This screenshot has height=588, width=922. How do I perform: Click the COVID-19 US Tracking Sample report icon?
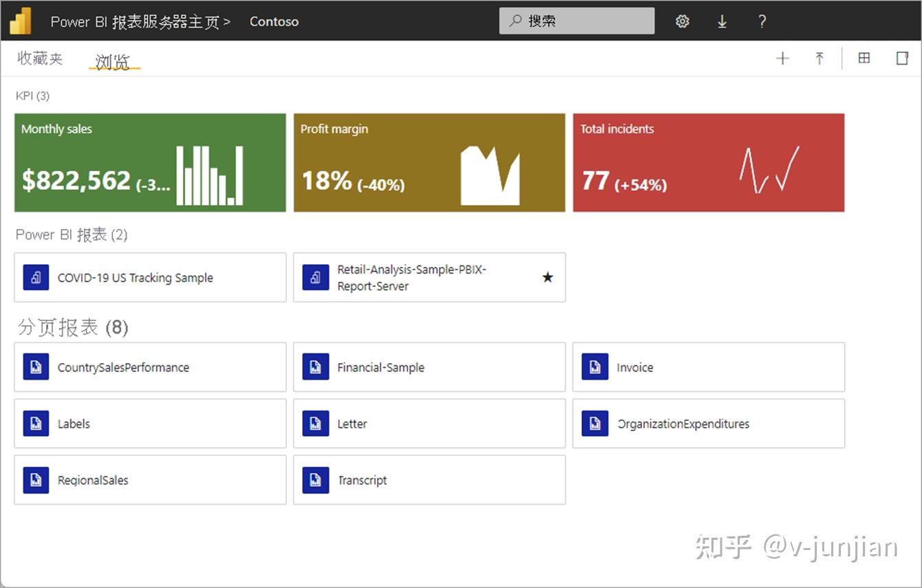click(36, 277)
